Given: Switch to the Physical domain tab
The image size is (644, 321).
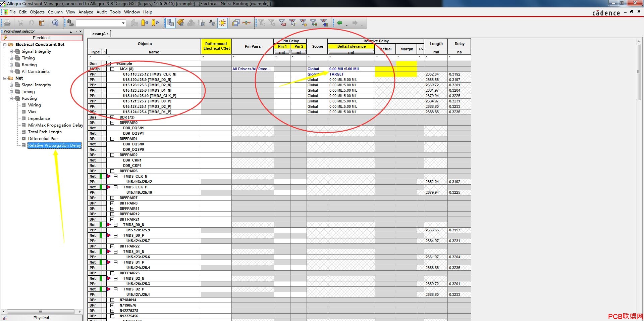Looking at the screenshot, I should click(41, 318).
